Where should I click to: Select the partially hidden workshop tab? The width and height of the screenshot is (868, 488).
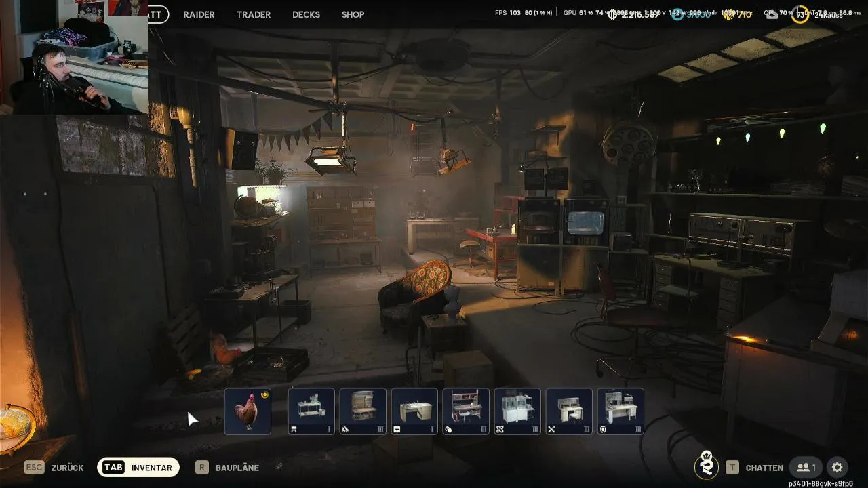click(157, 14)
